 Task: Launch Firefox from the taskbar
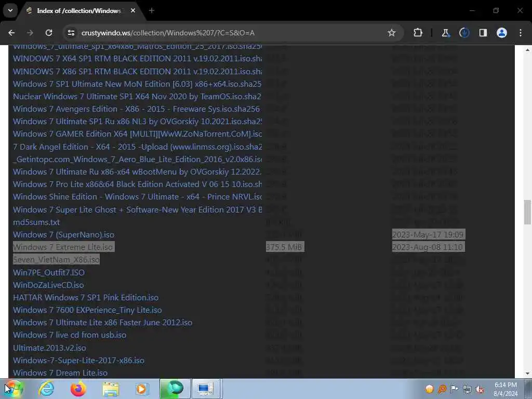pyautogui.click(x=78, y=389)
